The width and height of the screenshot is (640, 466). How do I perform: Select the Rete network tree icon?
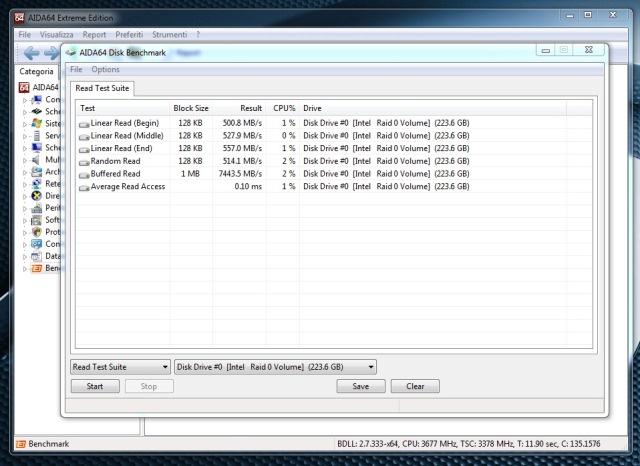[37, 184]
